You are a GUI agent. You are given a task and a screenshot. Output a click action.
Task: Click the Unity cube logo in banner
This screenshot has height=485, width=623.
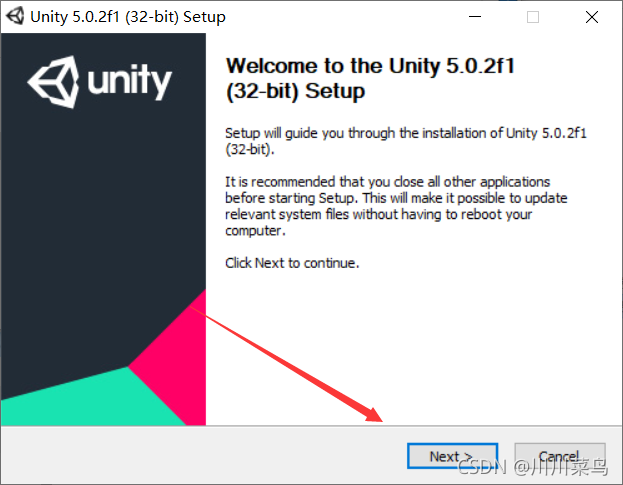click(53, 82)
